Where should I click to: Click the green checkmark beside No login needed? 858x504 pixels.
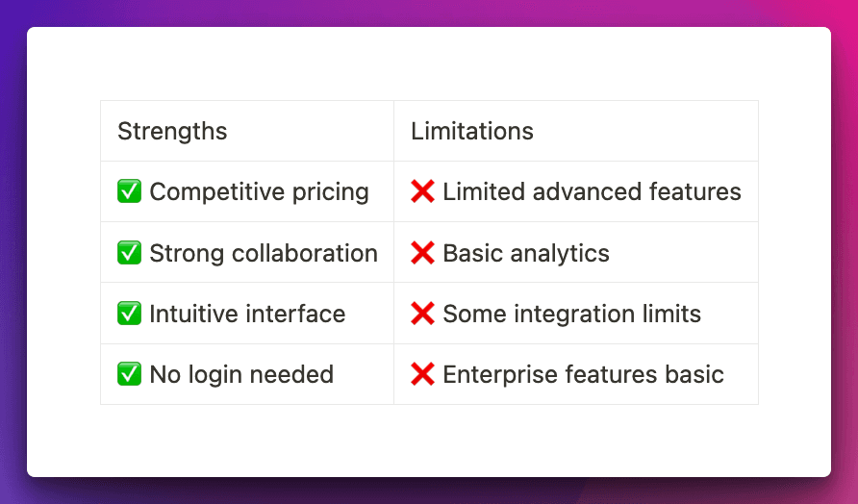[129, 374]
